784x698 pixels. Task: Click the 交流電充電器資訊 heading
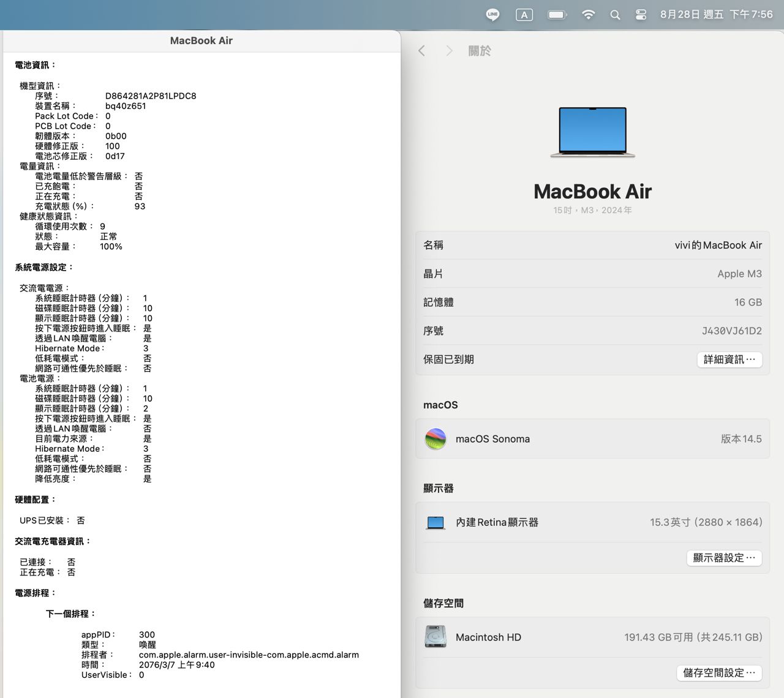[x=53, y=542]
